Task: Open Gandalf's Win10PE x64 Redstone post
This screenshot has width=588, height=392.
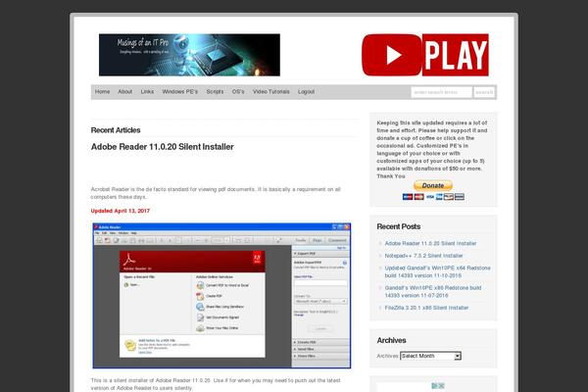Action: 438,271
